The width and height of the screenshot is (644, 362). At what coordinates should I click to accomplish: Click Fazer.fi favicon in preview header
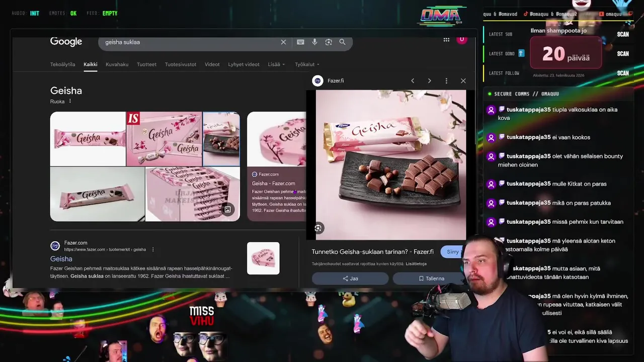317,80
